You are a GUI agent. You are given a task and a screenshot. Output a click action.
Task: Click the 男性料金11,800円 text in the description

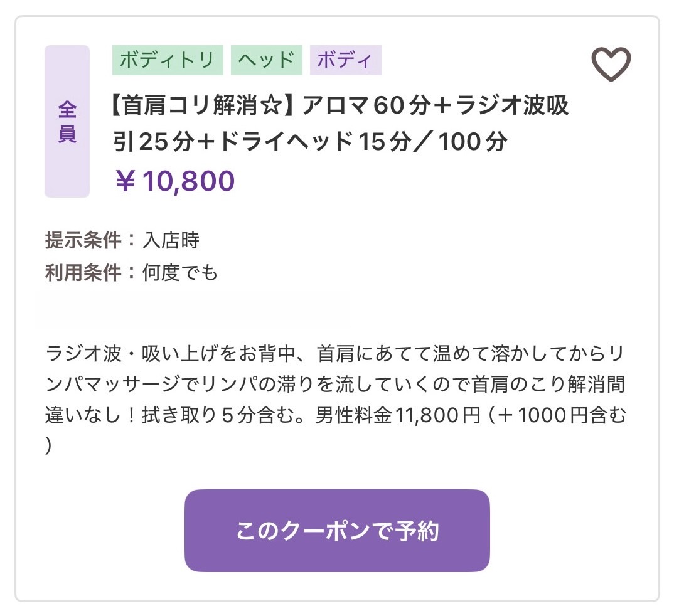click(x=398, y=415)
